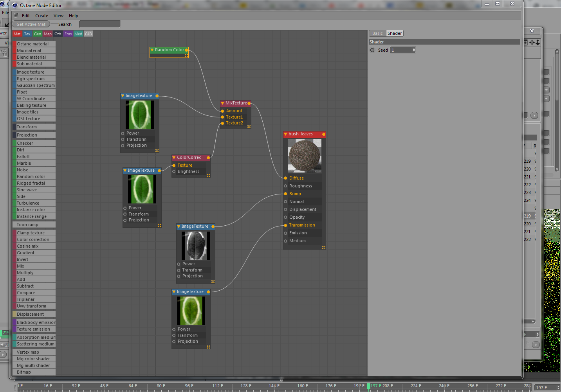Viewport: 561px width, 392px height.
Task: Click the Seed value input field
Action: click(401, 50)
